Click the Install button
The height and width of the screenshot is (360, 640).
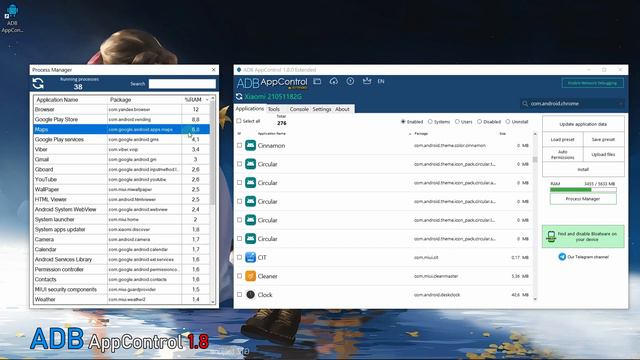[583, 169]
